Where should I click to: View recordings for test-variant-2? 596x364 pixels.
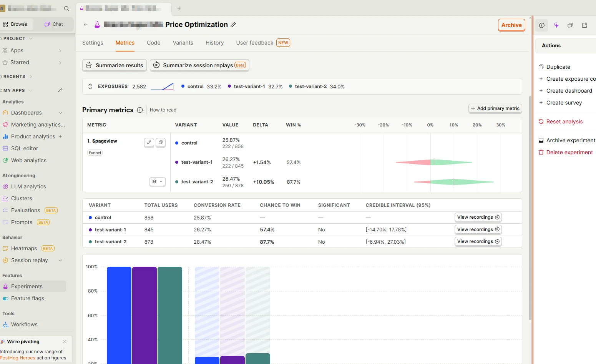[478, 241]
